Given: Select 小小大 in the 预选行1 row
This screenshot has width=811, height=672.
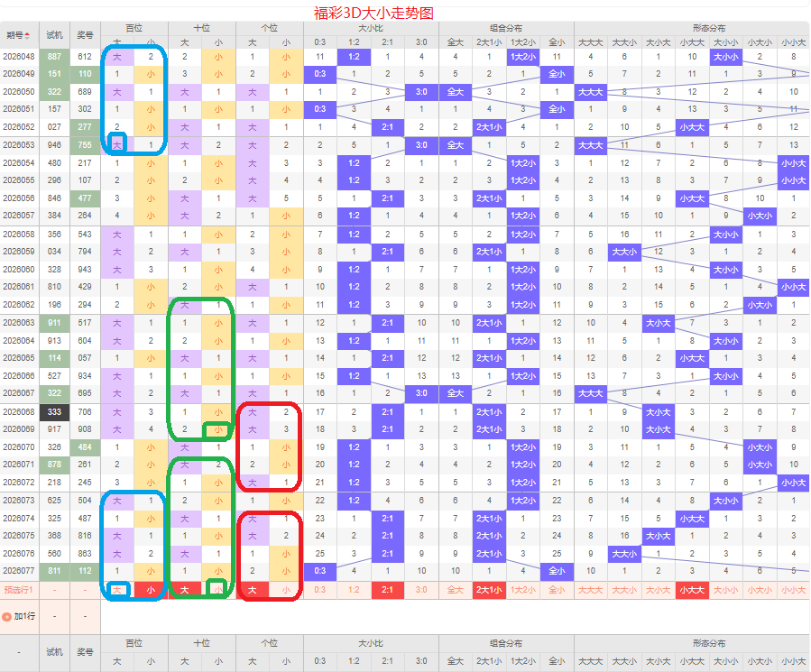Looking at the screenshot, I should coord(794,590).
